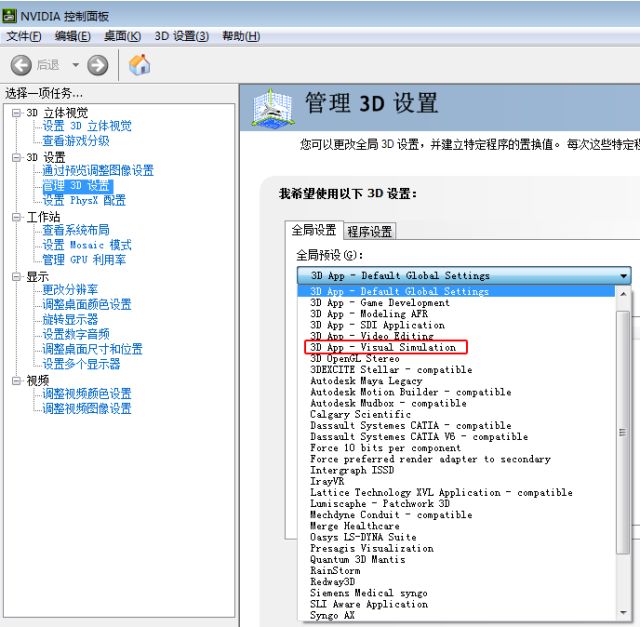Open 设置 3D 立体视觉 link
This screenshot has width=640, height=627.
tap(87, 126)
